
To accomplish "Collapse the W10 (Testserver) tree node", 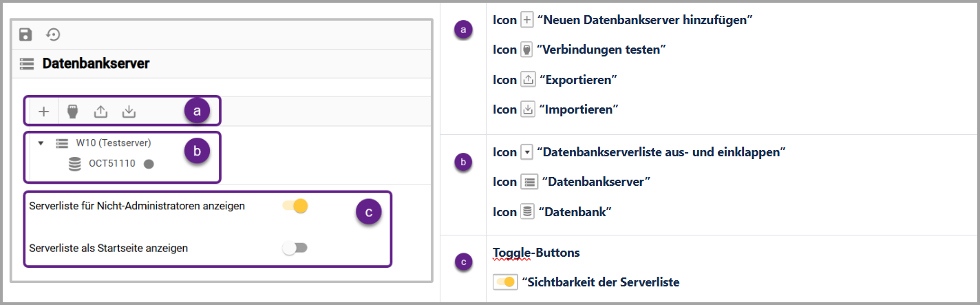I will (x=41, y=143).
